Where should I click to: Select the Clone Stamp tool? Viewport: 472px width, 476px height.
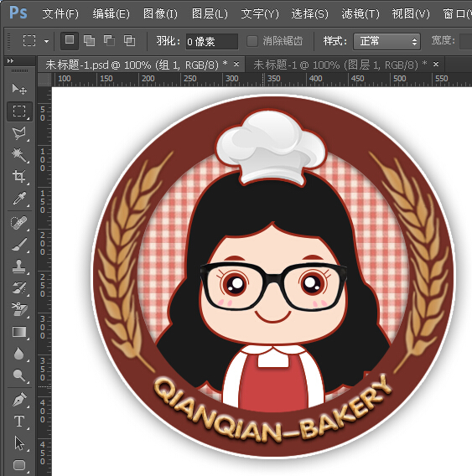tap(19, 266)
